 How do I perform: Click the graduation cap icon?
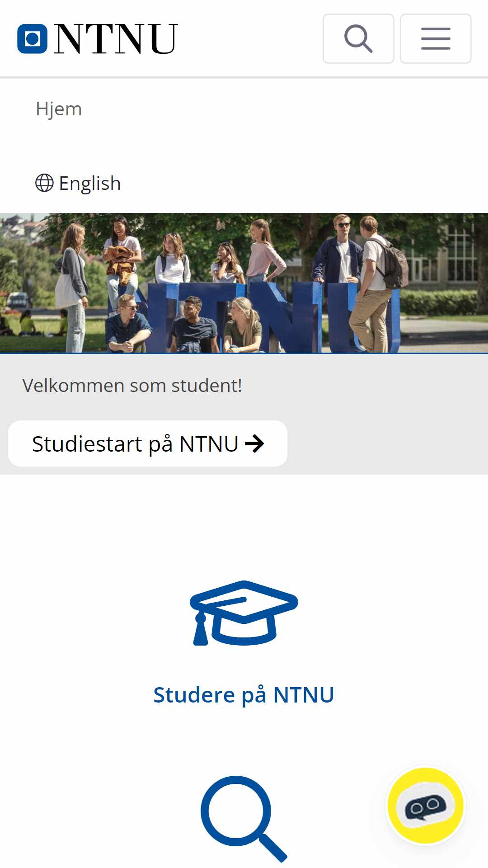[244, 613]
